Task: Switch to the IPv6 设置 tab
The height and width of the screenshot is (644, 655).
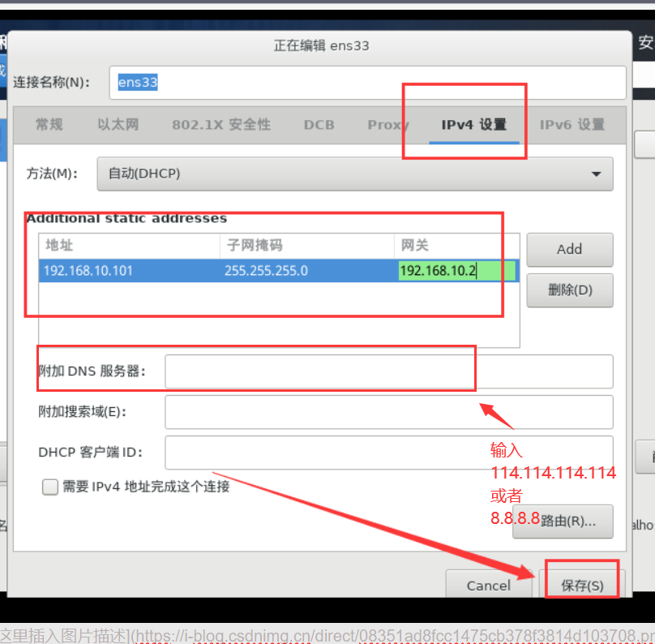Action: [572, 125]
